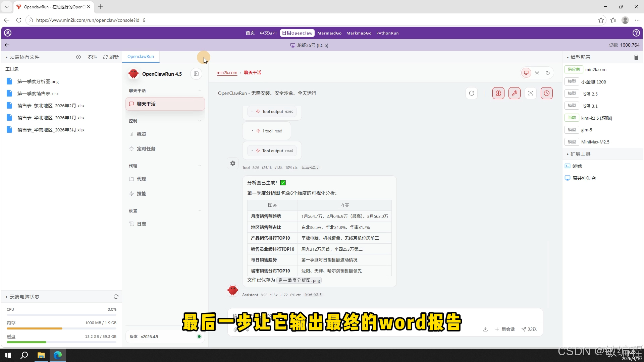Switch to the MermaidGo tab
This screenshot has width=644, height=362.
click(329, 33)
